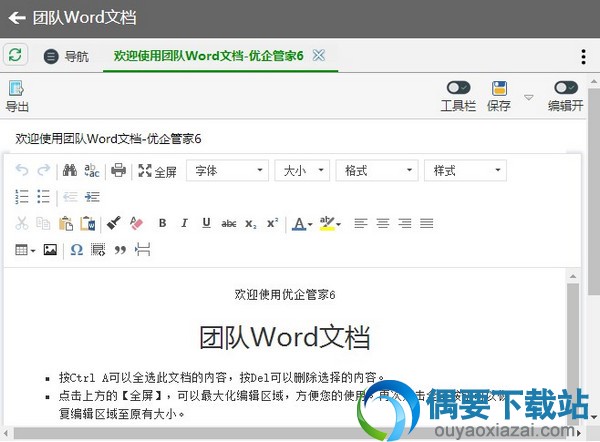The height and width of the screenshot is (442, 600).
Task: Click the 导出 export button
Action: (x=17, y=96)
